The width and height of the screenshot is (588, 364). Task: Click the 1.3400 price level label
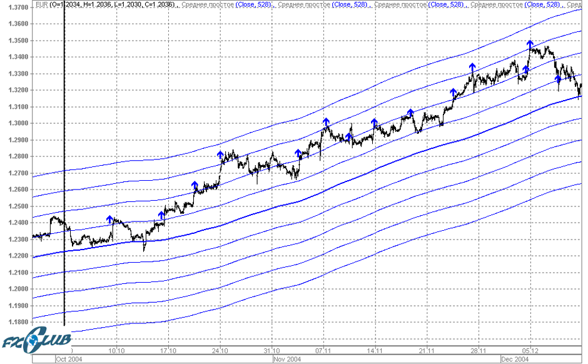point(18,57)
